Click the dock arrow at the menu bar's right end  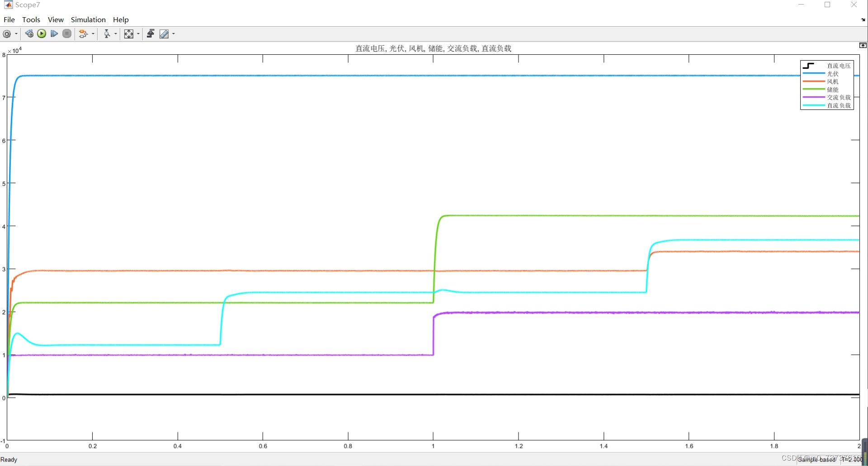click(x=863, y=20)
